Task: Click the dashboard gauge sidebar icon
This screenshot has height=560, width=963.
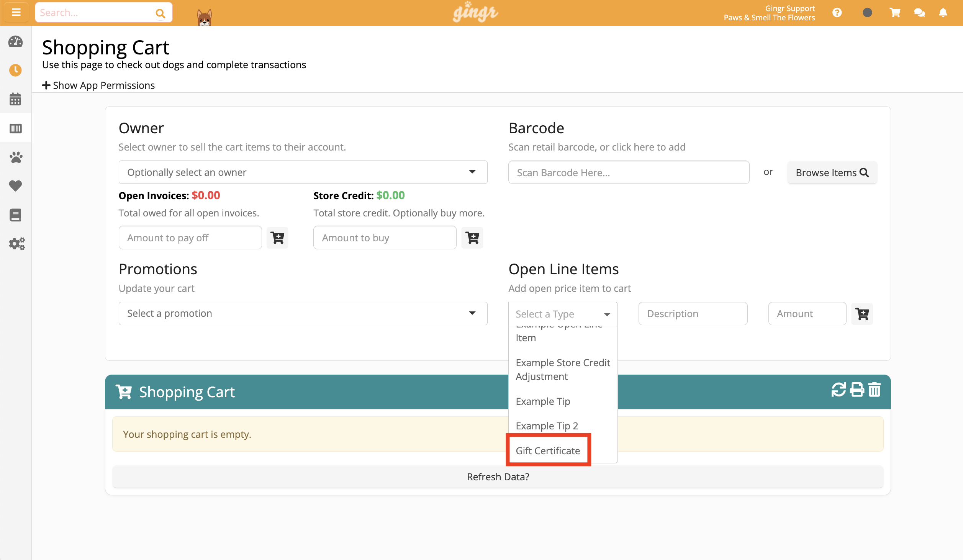Action: [16, 41]
